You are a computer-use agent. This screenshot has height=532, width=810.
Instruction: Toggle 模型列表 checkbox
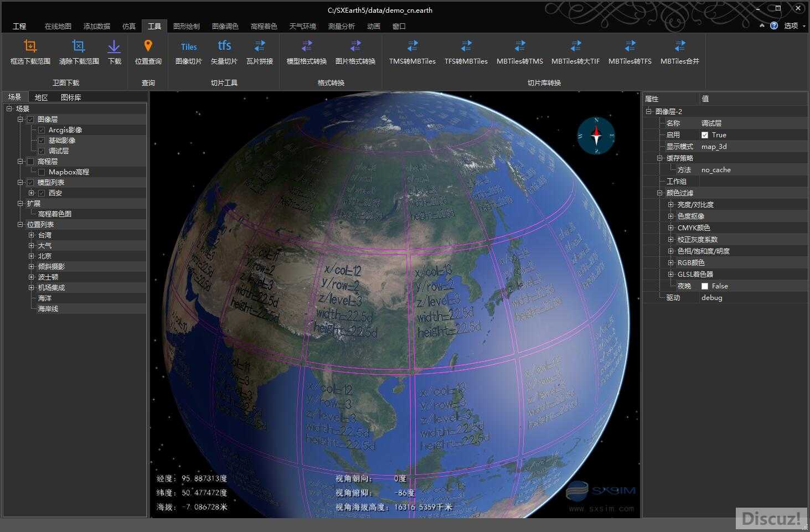30,183
